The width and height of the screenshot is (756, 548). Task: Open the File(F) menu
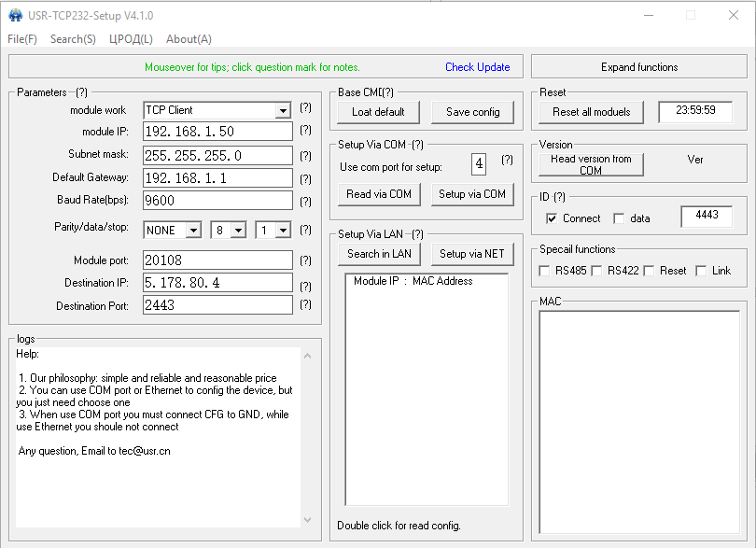[22, 39]
